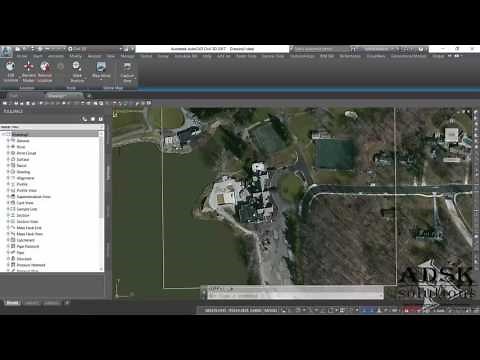The image size is (480, 360).
Task: Expand the Profile View settings node
Action: pos(8,190)
